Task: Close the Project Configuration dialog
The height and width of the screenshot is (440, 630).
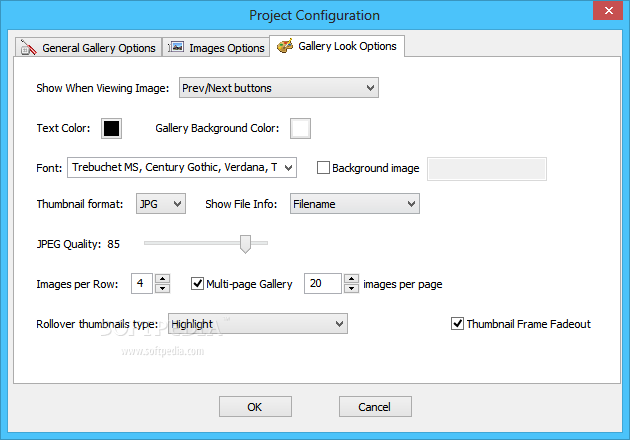Action: click(x=608, y=10)
